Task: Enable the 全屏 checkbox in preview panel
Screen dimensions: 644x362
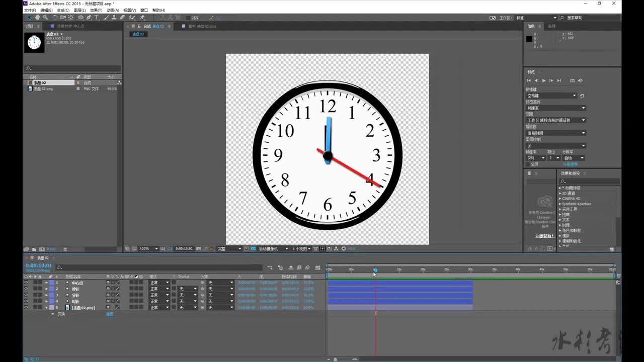Action: click(528, 164)
